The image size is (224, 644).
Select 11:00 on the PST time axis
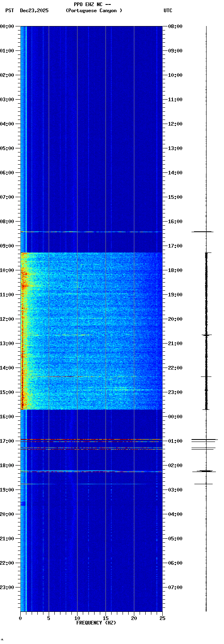(7, 295)
